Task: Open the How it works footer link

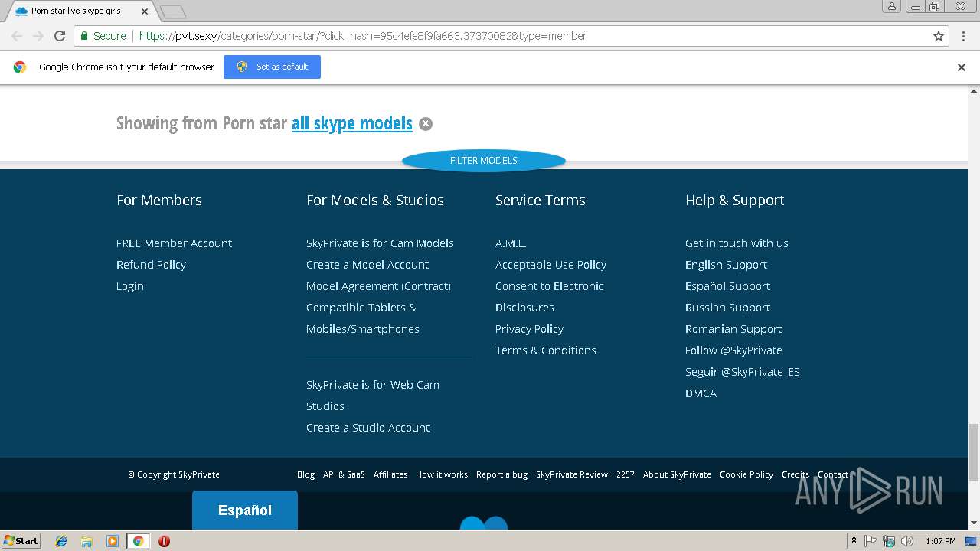Action: 442,474
